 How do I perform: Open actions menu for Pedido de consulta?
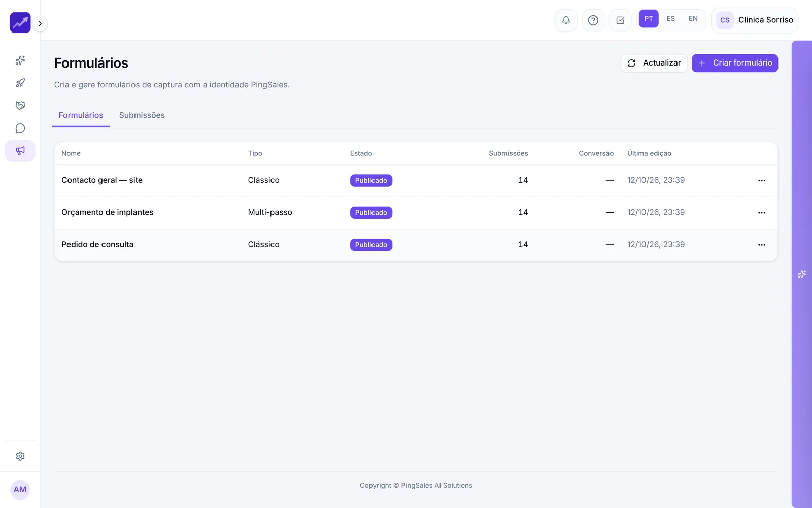pyautogui.click(x=762, y=245)
